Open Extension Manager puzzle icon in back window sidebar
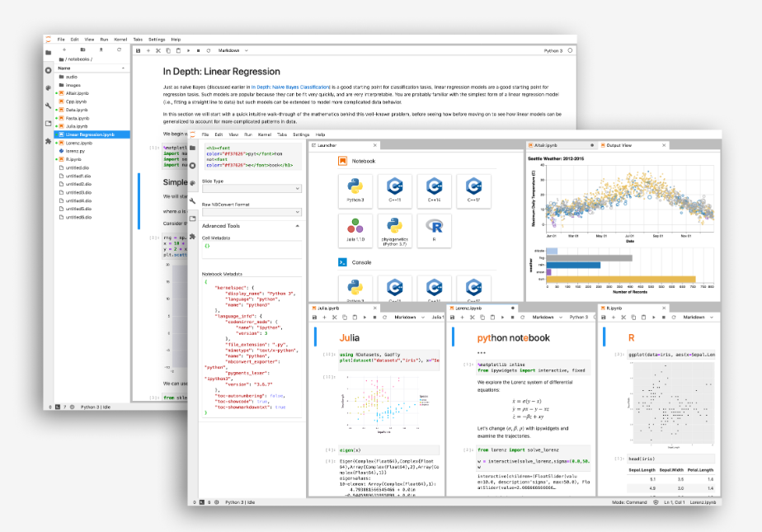Image resolution: width=762 pixels, height=532 pixels. (48, 141)
